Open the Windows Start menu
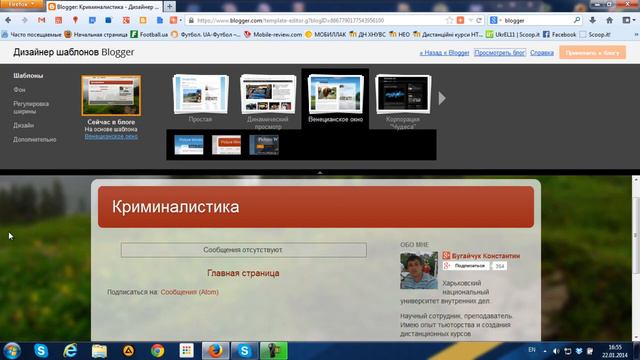Viewport: 640px width, 360px height. (x=11, y=351)
